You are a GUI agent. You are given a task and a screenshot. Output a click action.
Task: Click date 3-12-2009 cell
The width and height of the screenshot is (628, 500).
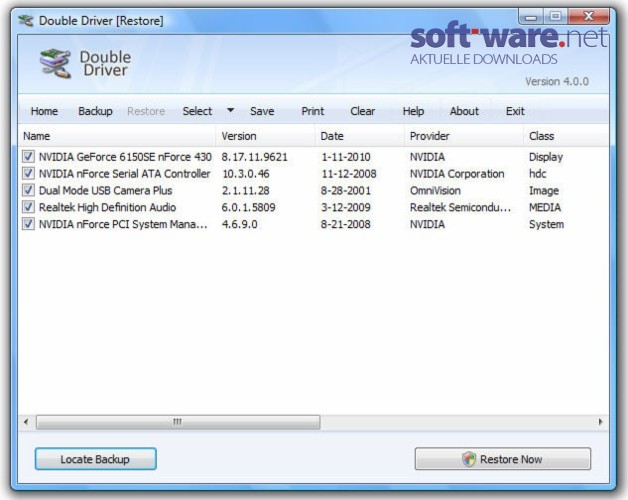[346, 207]
